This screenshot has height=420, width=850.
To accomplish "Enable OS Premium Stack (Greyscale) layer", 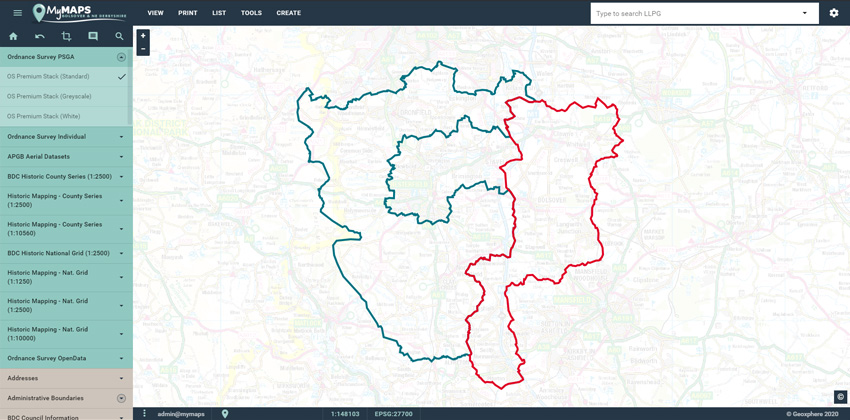I will (x=64, y=96).
